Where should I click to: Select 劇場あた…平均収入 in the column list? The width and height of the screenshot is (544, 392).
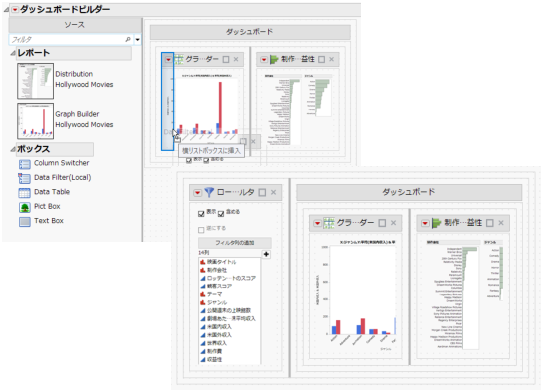coord(231,318)
